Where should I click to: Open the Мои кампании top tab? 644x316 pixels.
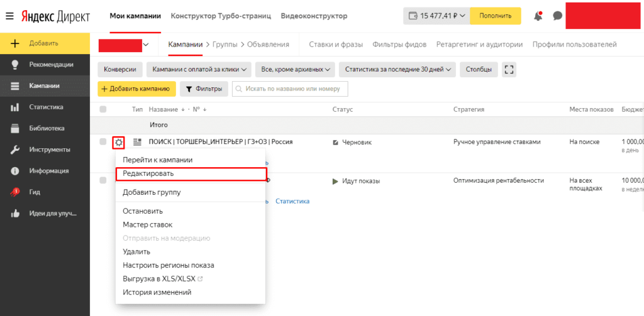point(135,16)
